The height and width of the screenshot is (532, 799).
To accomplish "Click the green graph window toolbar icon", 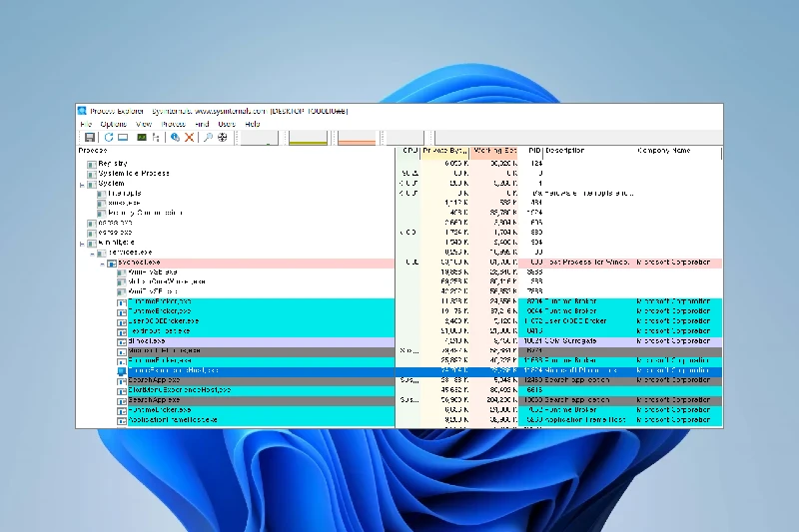I will click(142, 138).
